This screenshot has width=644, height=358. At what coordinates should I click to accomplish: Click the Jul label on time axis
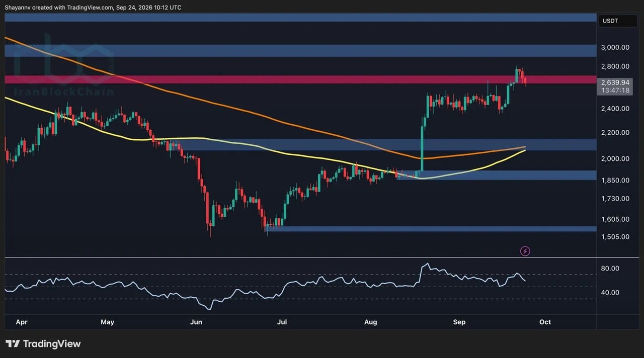point(282,322)
